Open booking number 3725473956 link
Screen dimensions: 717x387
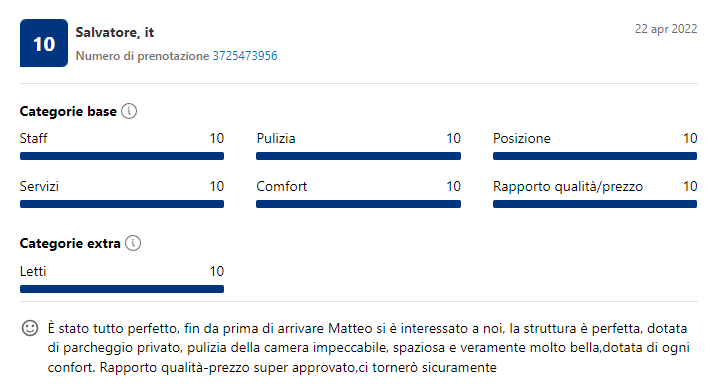[x=245, y=56]
